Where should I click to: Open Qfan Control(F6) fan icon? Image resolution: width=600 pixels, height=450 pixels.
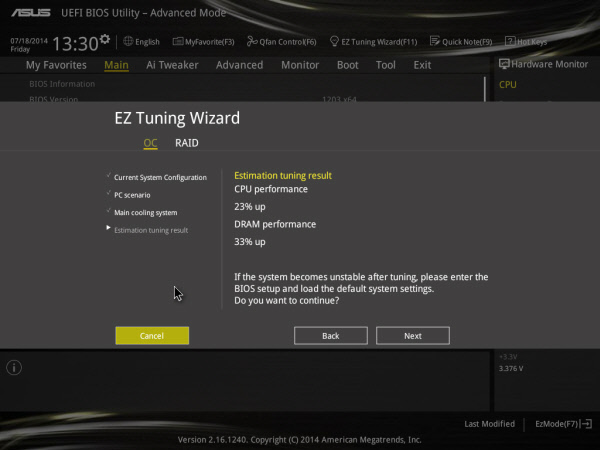click(x=252, y=41)
